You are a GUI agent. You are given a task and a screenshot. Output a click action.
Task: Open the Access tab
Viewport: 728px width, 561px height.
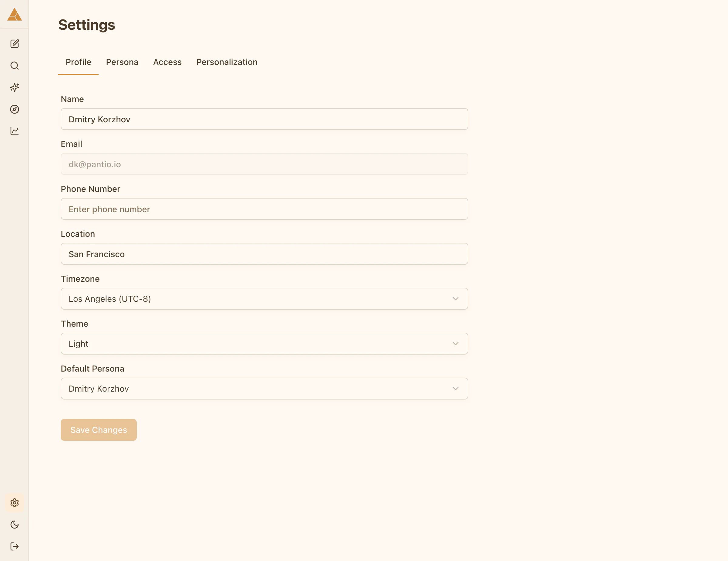[167, 62]
